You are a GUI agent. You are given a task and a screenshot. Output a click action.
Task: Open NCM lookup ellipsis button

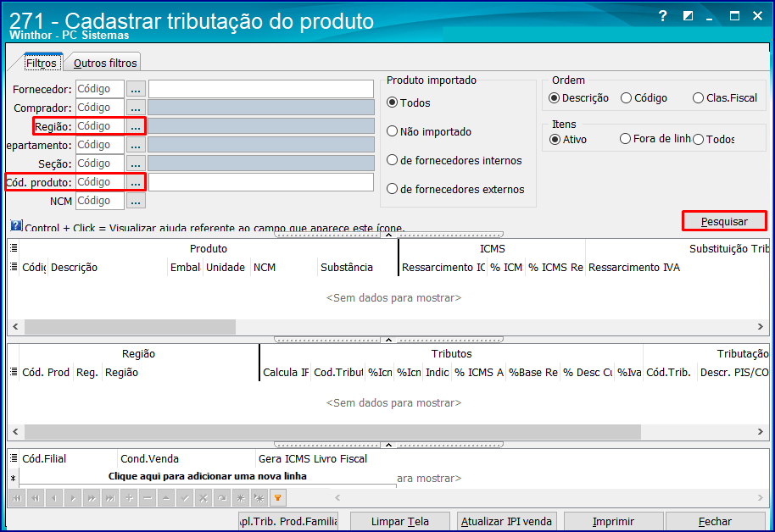[136, 201]
